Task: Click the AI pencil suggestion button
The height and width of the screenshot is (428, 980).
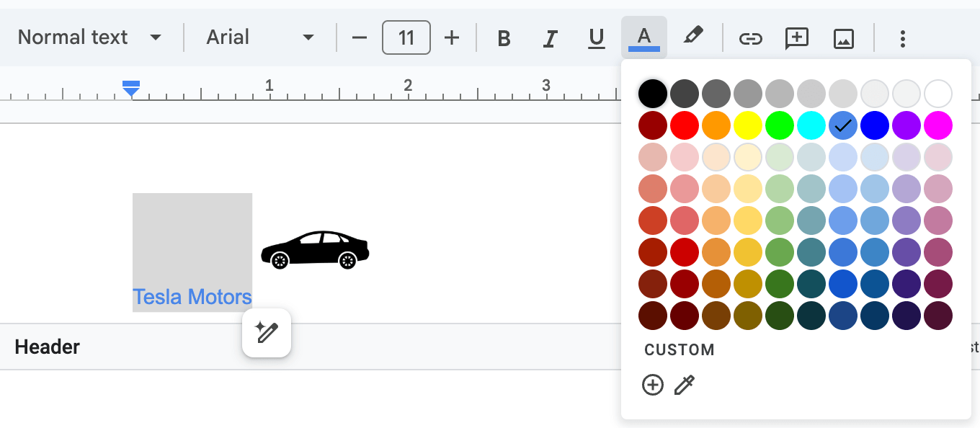Action: (x=267, y=332)
